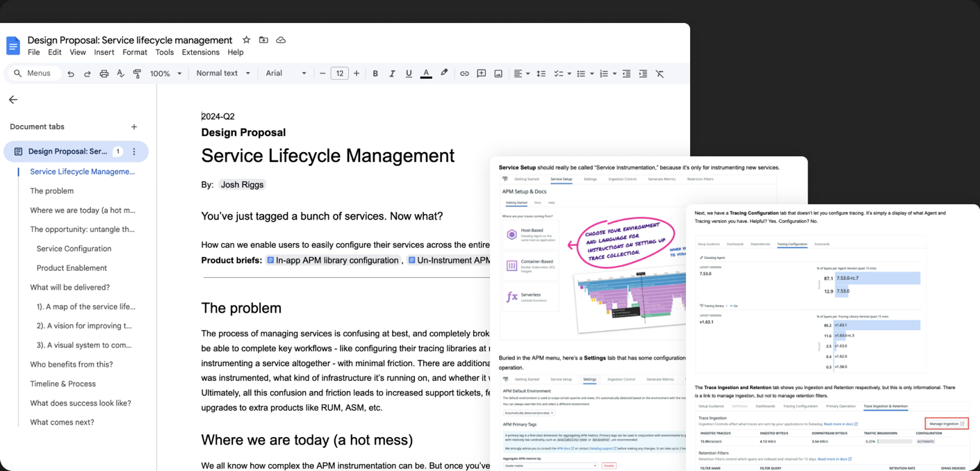Viewport: 980px width, 471px height.
Task: Go to 'Product Enablement' outline entry
Action: (x=72, y=268)
